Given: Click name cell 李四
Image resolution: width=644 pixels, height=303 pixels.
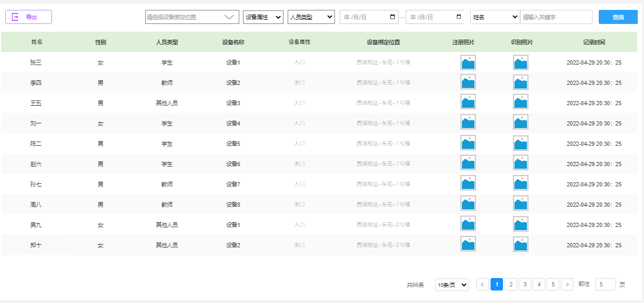Looking at the screenshot, I should 36,83.
